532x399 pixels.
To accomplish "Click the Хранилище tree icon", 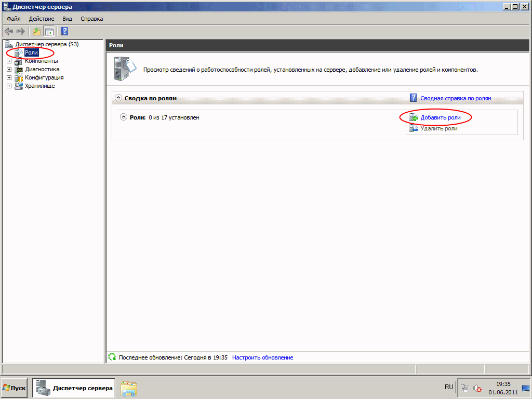I will click(x=18, y=86).
